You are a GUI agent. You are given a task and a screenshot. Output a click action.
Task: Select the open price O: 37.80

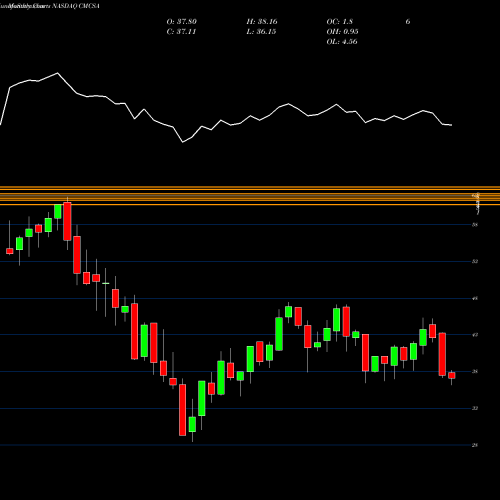[182, 22]
